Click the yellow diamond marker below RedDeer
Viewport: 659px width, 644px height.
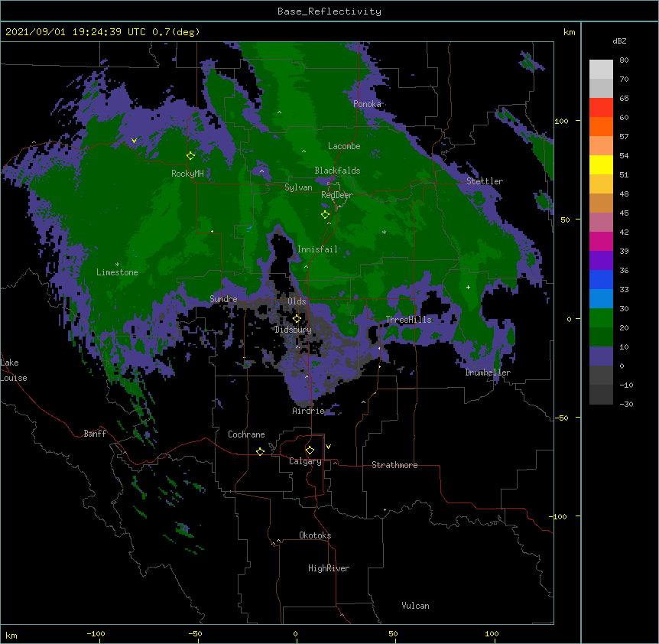[326, 215]
